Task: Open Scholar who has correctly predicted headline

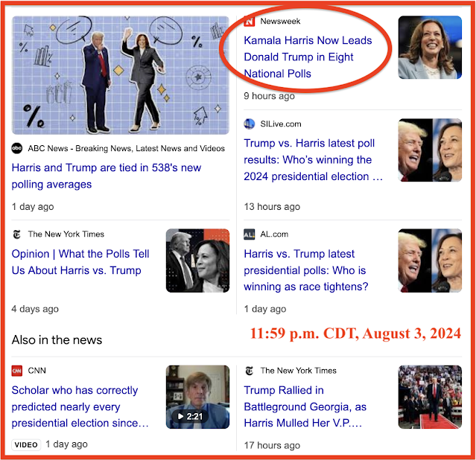Action: (x=80, y=406)
